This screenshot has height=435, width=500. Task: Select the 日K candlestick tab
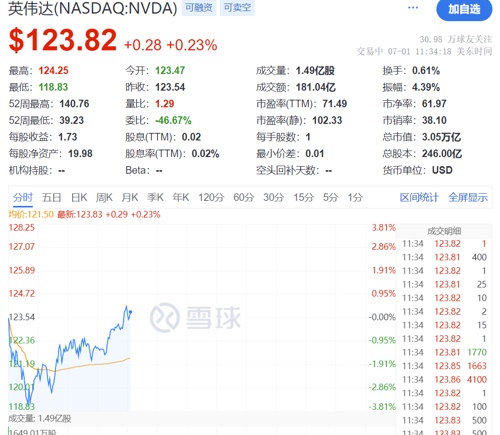point(79,197)
